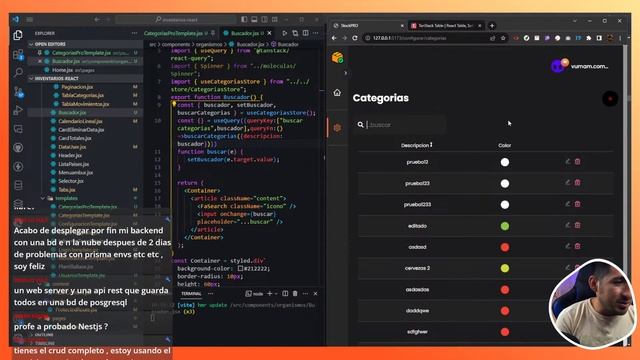Screen dimensions: 640x360
Task: Click the green color dot for editado
Action: coord(505,226)
